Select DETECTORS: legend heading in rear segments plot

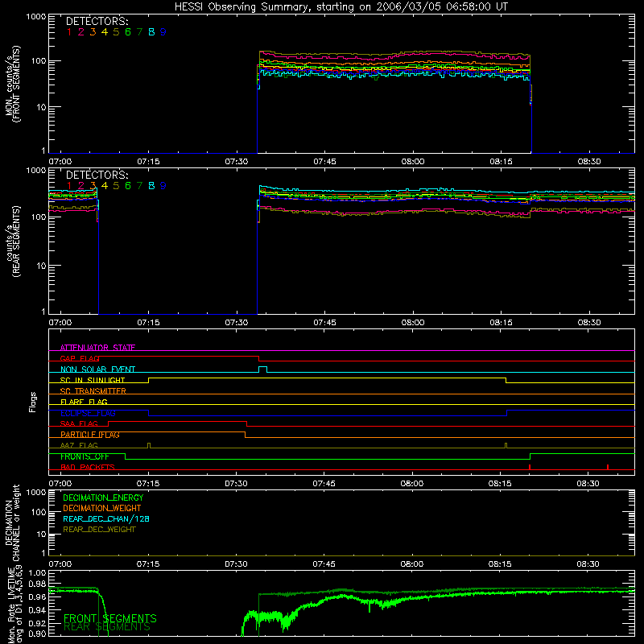(97, 175)
